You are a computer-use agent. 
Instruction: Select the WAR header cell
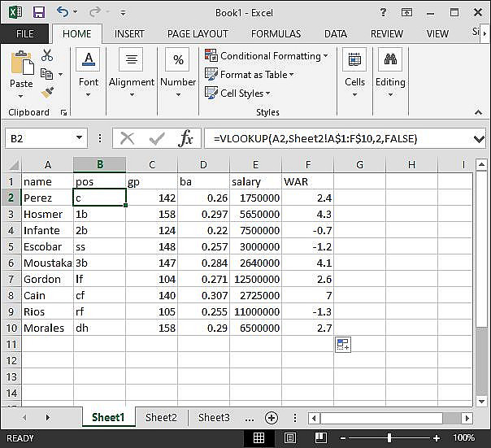click(x=307, y=181)
